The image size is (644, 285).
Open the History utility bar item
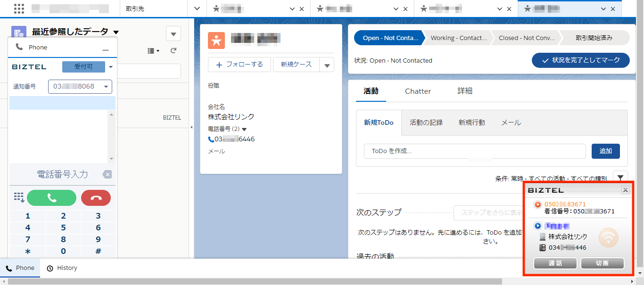(x=62, y=268)
